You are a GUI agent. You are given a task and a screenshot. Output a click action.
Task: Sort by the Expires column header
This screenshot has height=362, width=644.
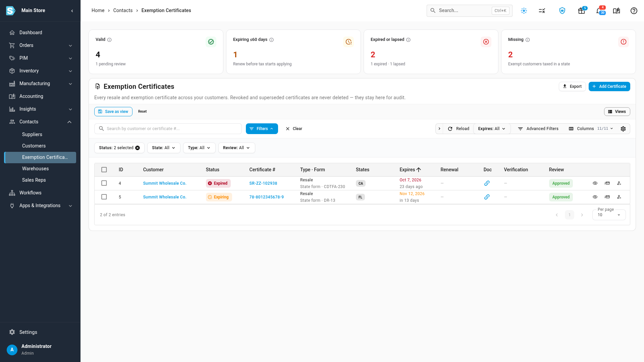click(410, 170)
